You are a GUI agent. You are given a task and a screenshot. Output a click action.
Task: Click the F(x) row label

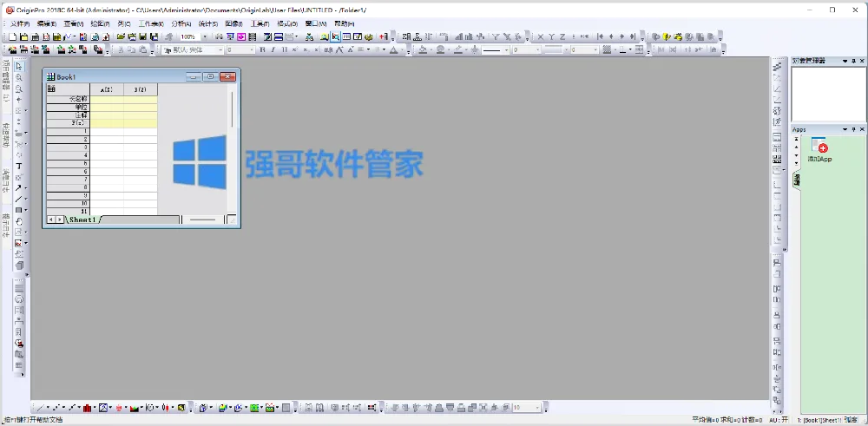click(x=68, y=123)
